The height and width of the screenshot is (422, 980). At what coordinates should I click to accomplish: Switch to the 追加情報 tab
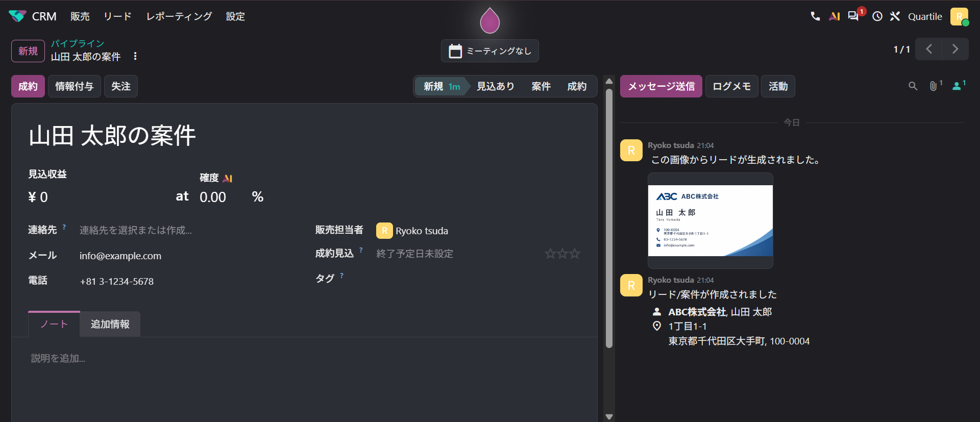pos(110,324)
